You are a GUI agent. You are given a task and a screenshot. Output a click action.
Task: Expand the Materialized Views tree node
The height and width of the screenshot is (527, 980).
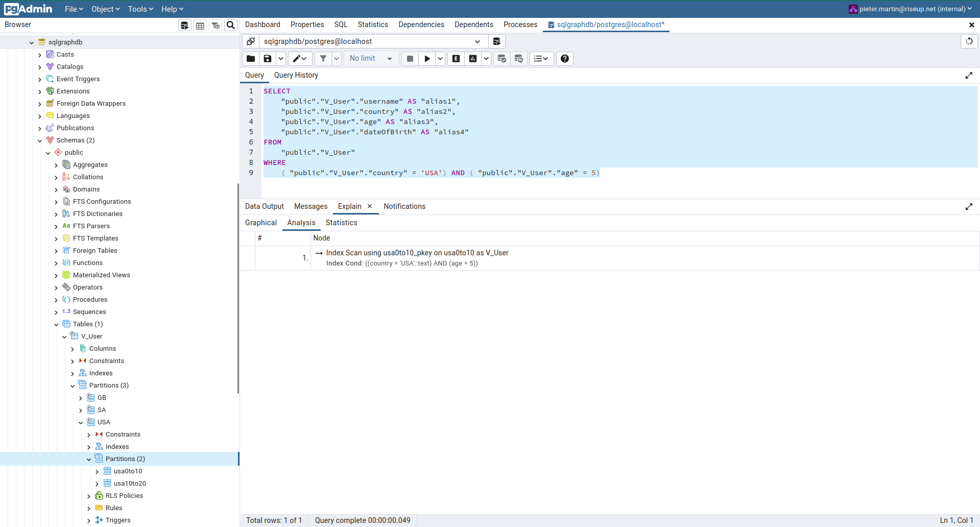57,275
